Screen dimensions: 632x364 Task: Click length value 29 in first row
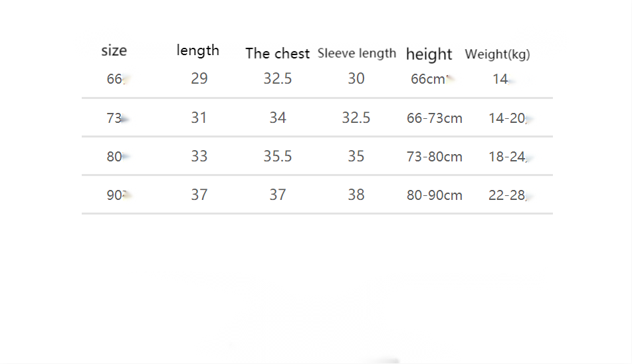(199, 78)
